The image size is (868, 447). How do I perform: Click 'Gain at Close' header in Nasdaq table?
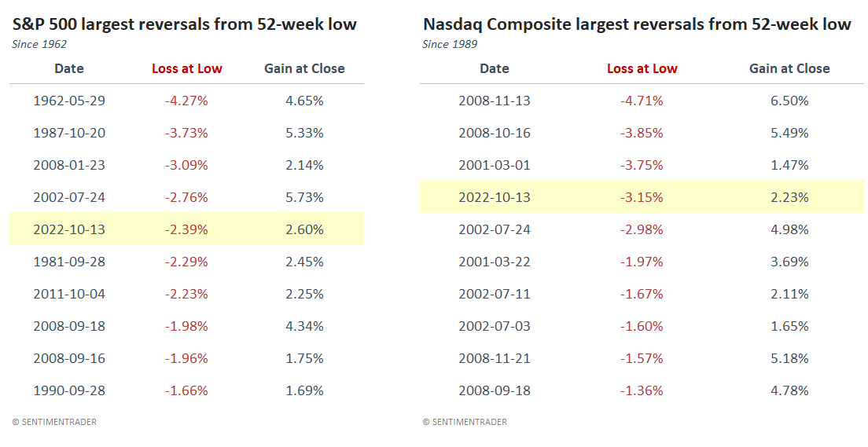789,68
